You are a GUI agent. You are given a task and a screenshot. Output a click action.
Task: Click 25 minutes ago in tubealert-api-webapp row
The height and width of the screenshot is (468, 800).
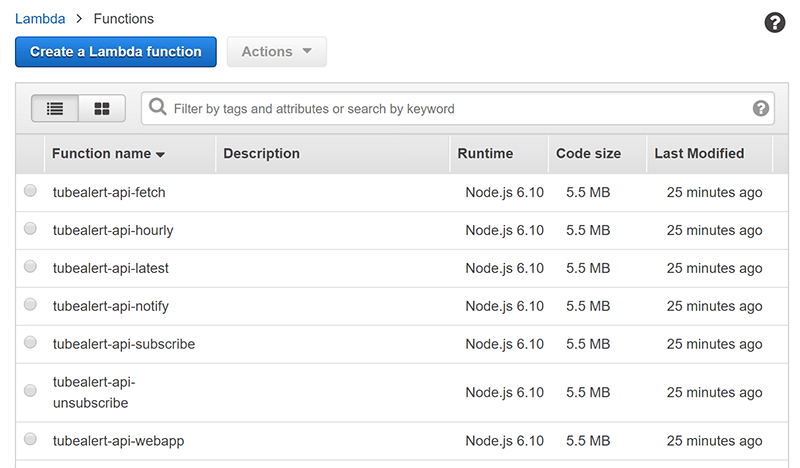[x=714, y=441]
